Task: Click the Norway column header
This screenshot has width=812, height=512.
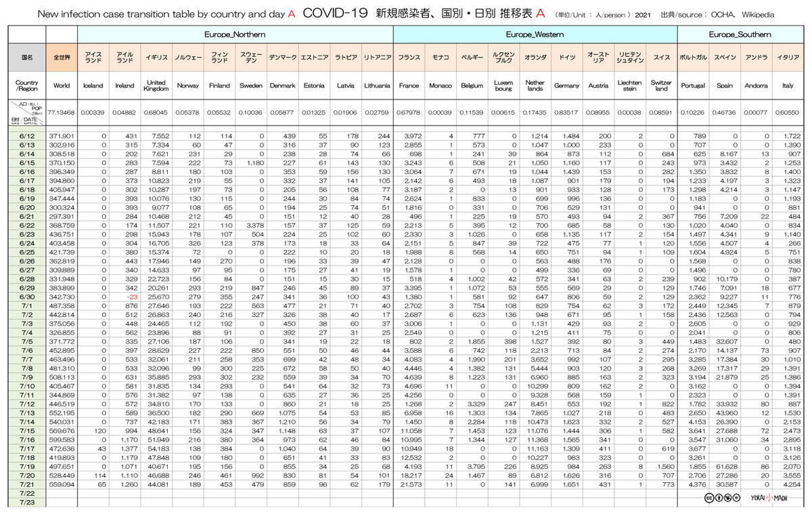Action: [187, 86]
